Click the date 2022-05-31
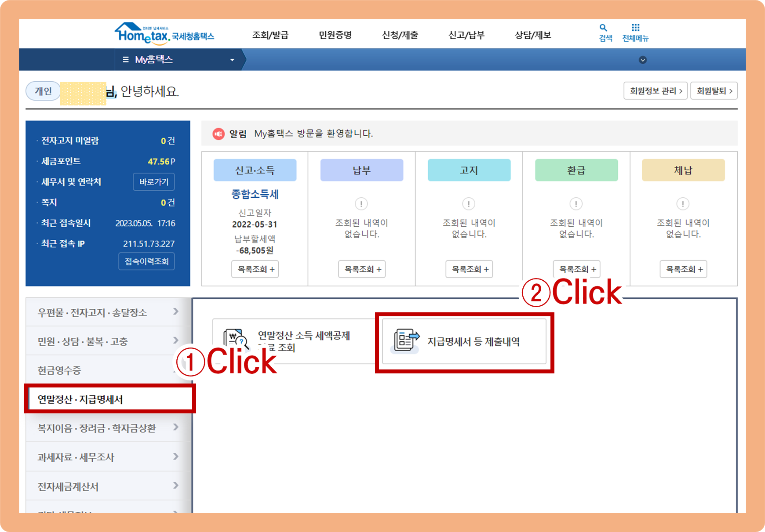This screenshot has height=532, width=765. pos(255,224)
